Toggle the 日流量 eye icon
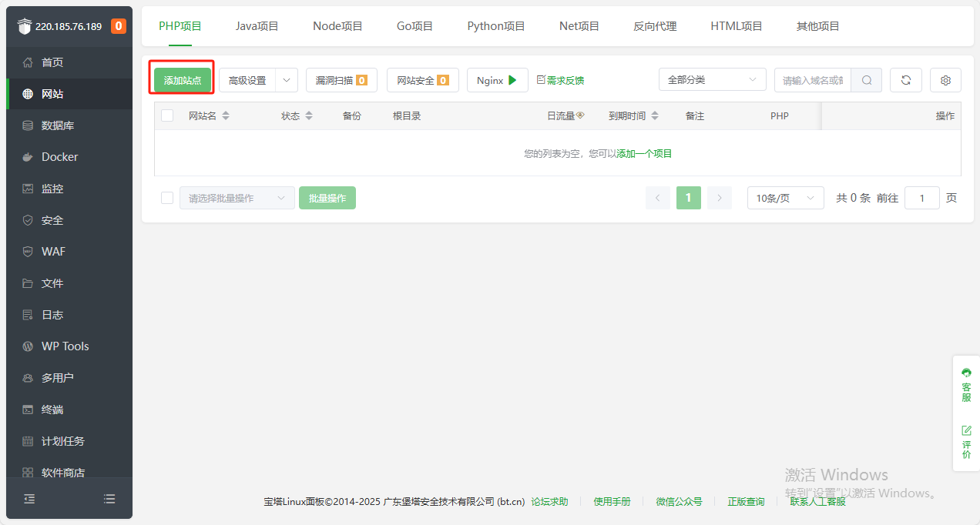The width and height of the screenshot is (980, 525). pyautogui.click(x=580, y=115)
